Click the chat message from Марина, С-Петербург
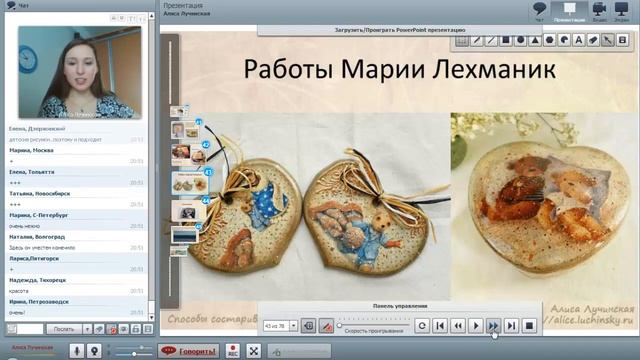Screen dimensions: 640x360 (x=76, y=220)
